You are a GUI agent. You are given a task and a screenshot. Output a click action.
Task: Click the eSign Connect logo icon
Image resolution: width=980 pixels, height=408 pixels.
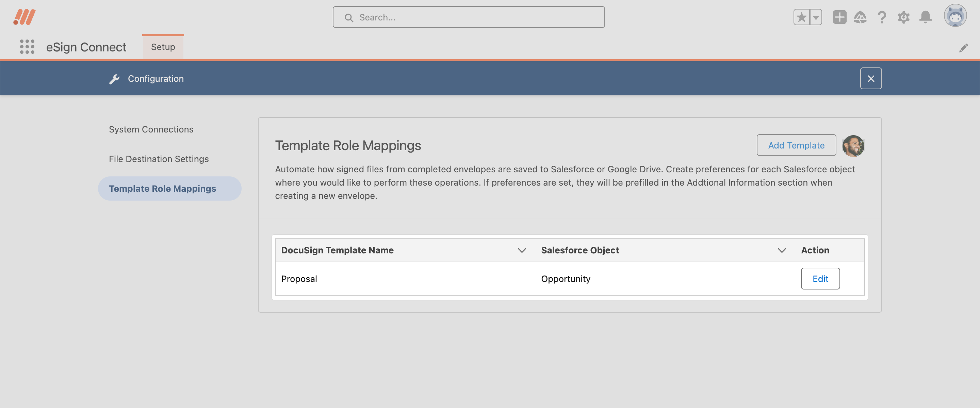coord(24,17)
